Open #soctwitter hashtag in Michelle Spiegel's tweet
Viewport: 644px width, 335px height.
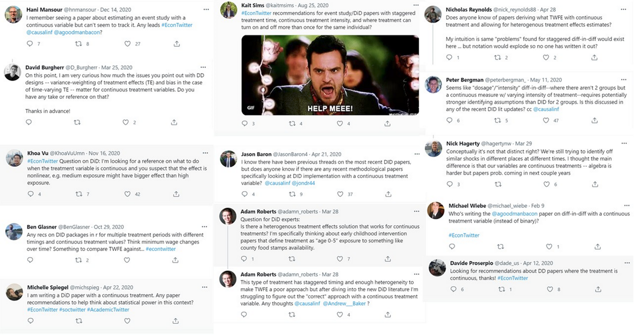pyautogui.click(x=72, y=309)
